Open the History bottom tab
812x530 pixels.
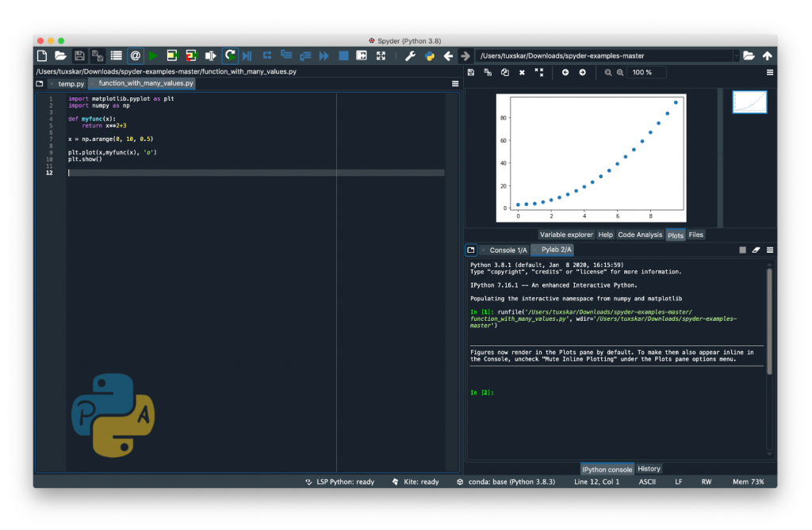(649, 468)
